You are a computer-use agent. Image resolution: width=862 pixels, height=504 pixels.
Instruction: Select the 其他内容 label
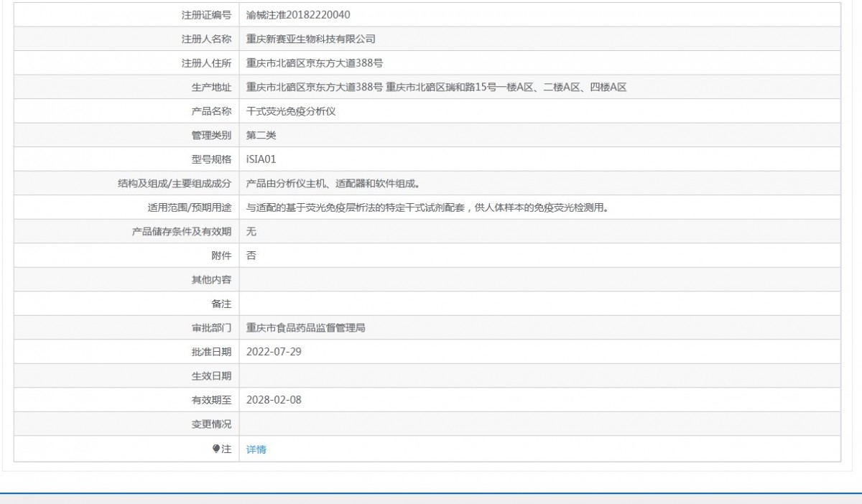pos(211,279)
